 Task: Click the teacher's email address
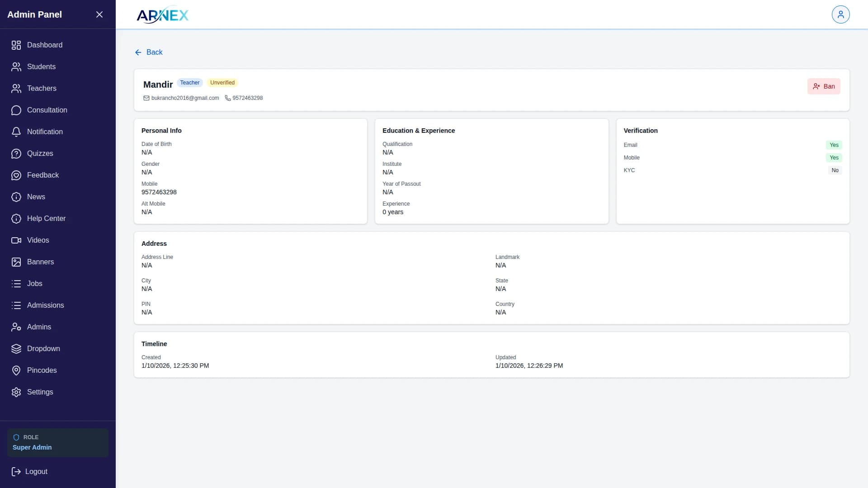(x=184, y=98)
